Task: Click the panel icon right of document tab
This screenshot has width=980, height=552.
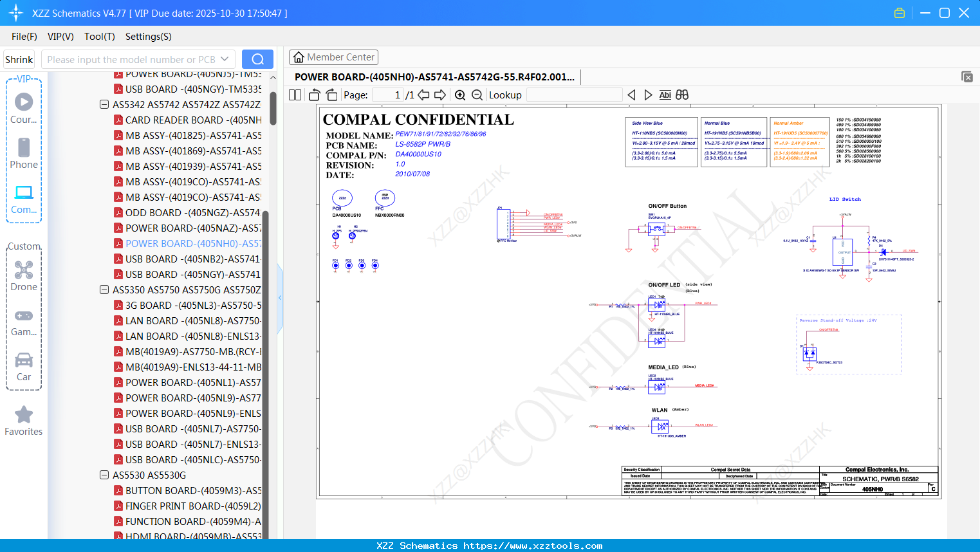Action: pos(967,77)
